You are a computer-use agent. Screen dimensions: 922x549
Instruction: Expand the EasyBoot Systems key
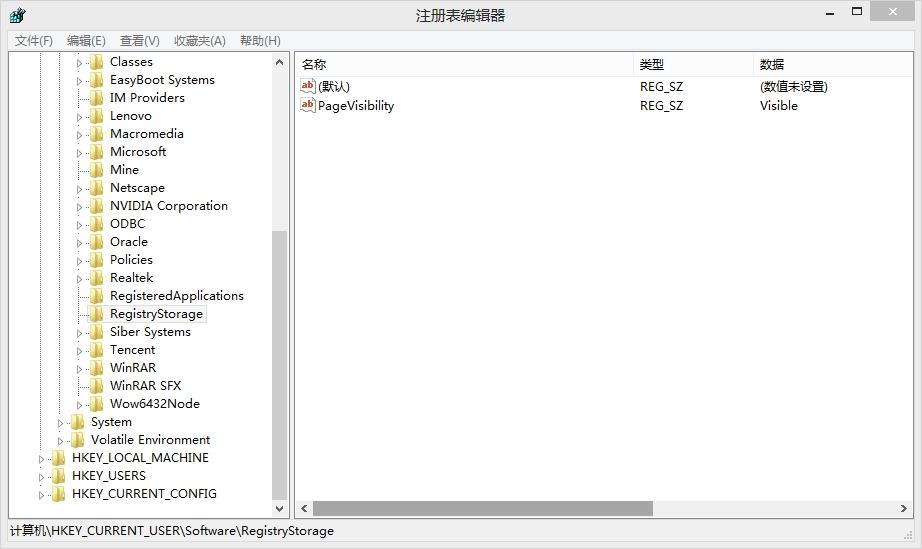79,81
